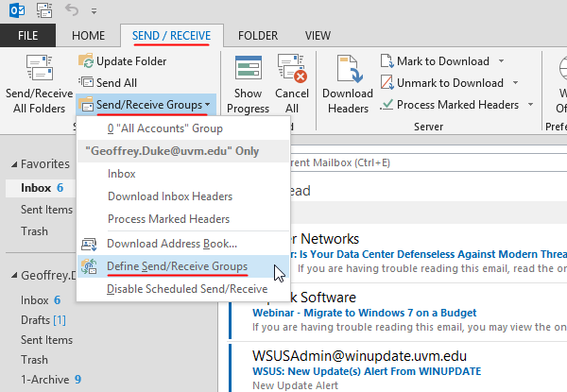Viewport: 567px width, 392px height.
Task: Collapse the Geoffrey.Duke account tree
Action: [x=14, y=276]
